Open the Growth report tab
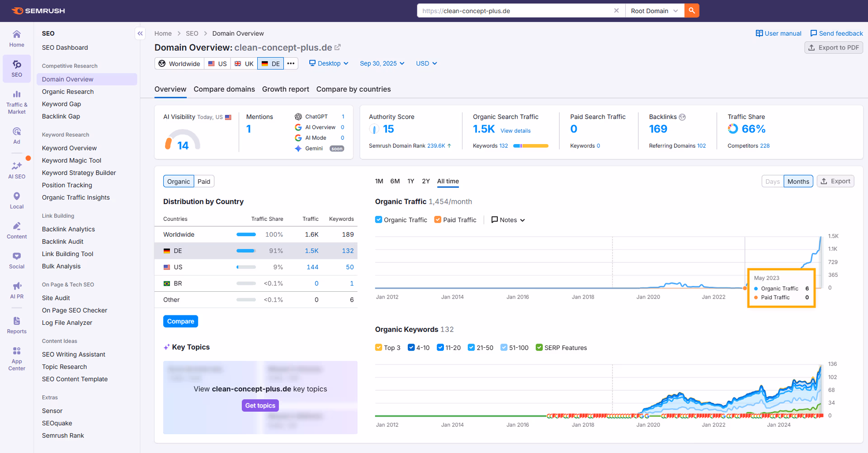868x453 pixels. 285,89
